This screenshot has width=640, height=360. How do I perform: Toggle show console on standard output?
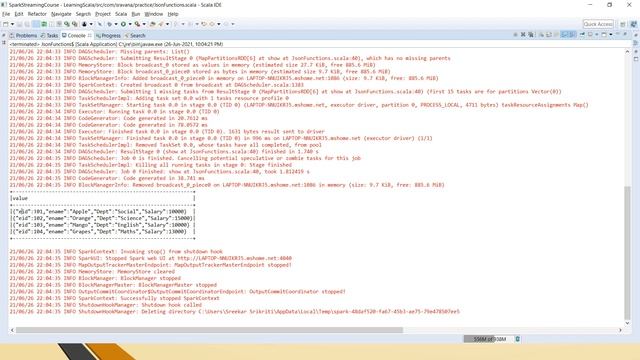(x=565, y=35)
